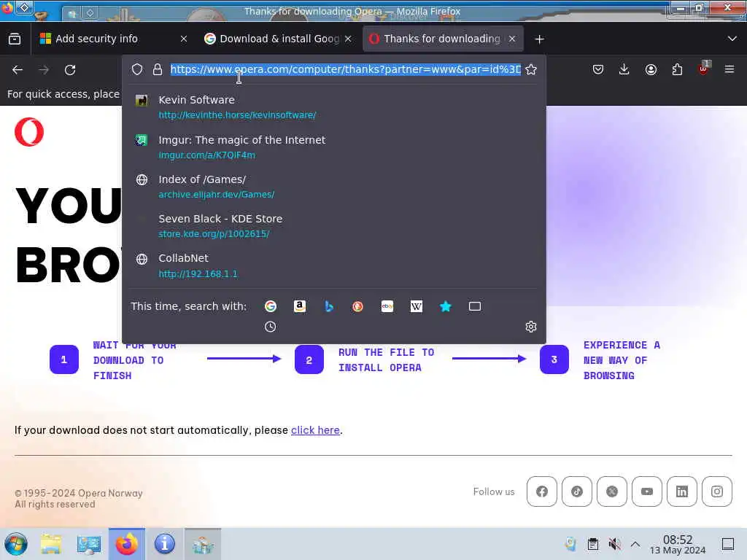Search in Bookmarks via star icon

[446, 306]
